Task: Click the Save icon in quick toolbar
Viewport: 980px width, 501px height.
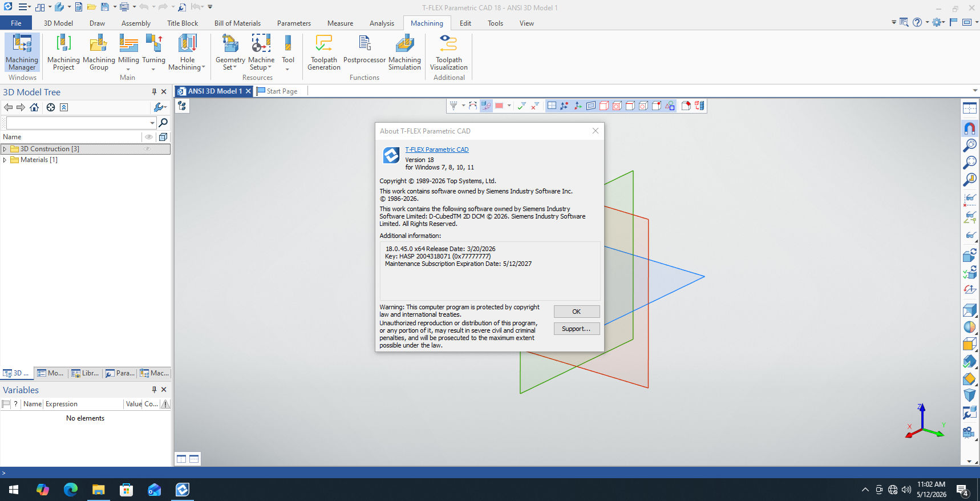Action: click(x=104, y=7)
